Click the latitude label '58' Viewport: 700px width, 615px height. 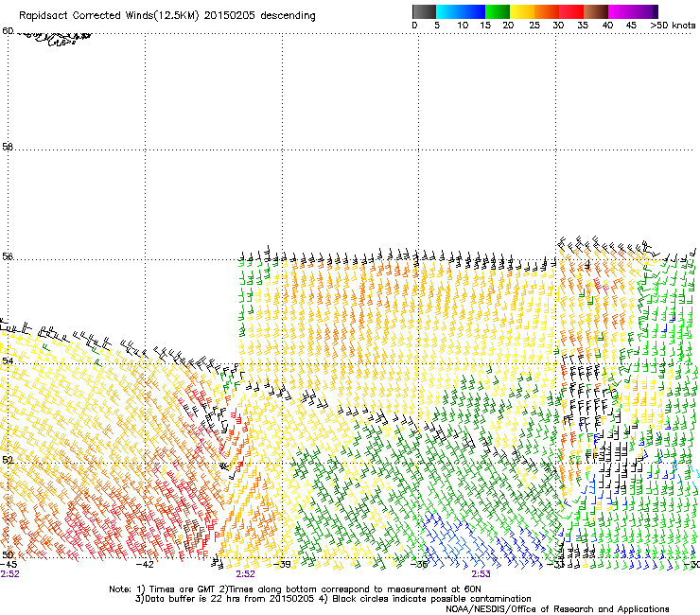coord(8,147)
